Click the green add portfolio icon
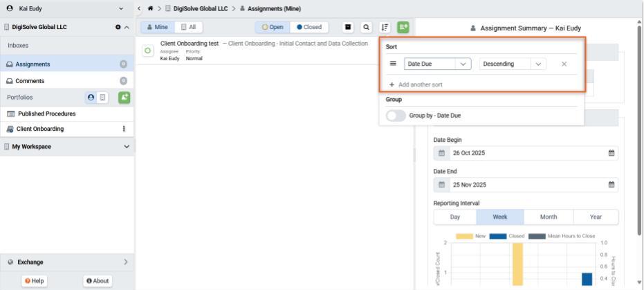 click(124, 98)
